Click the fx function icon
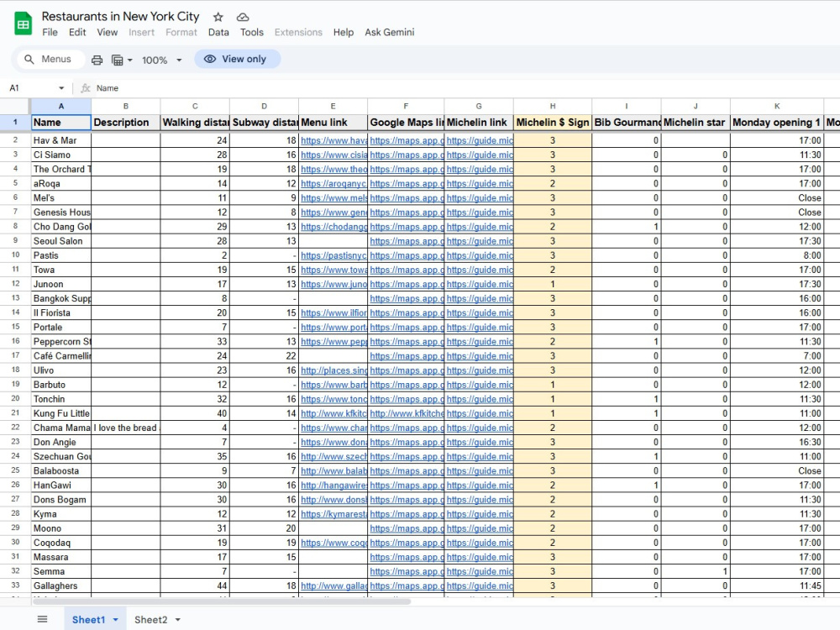Viewport: 840px width, 630px height. (85, 88)
